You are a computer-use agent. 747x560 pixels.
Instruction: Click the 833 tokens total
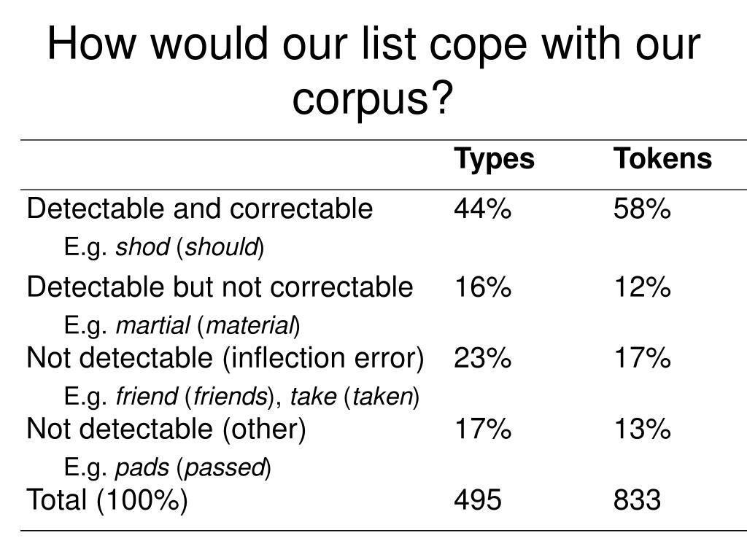point(637,500)
